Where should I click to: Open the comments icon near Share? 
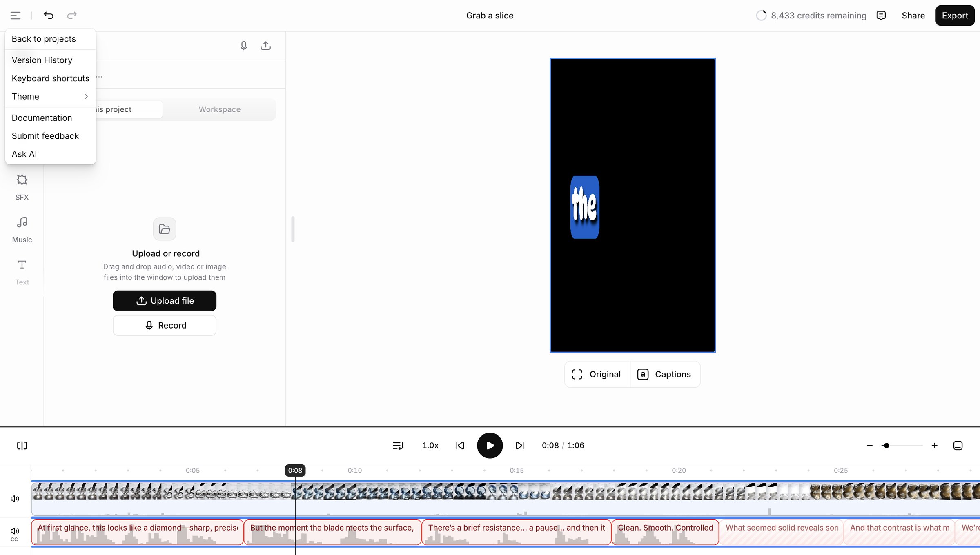coord(881,16)
